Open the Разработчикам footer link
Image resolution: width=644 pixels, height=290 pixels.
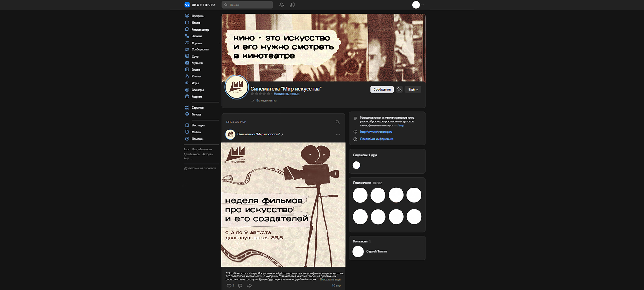point(202,149)
